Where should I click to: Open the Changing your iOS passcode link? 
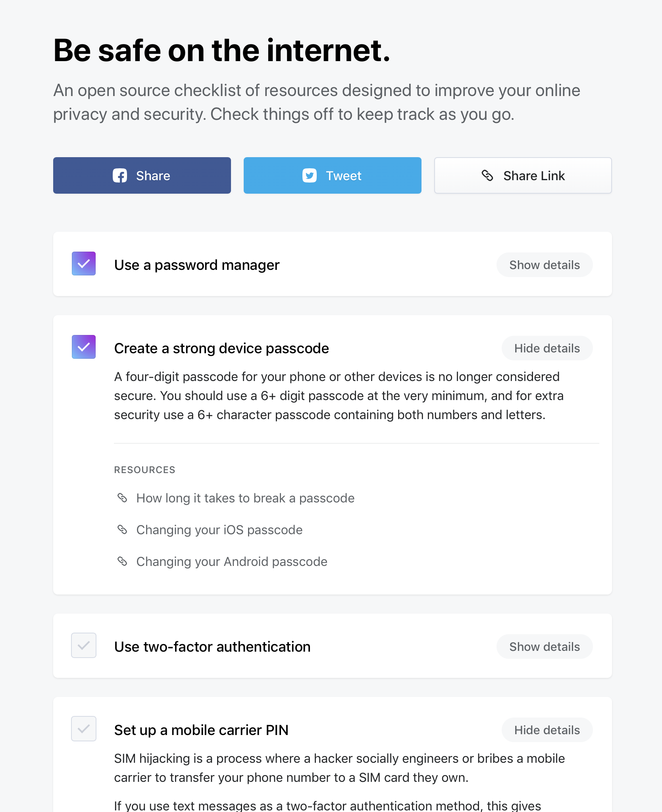219,529
